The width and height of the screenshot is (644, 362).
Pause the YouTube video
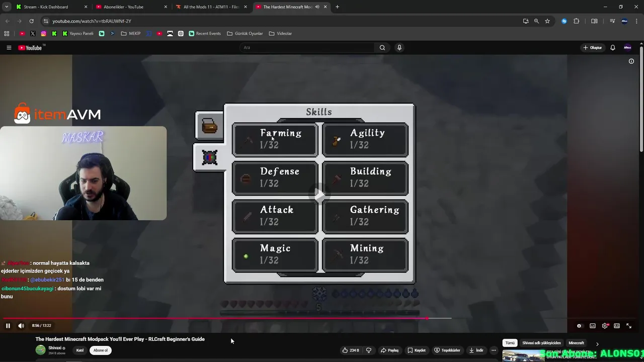point(8,326)
